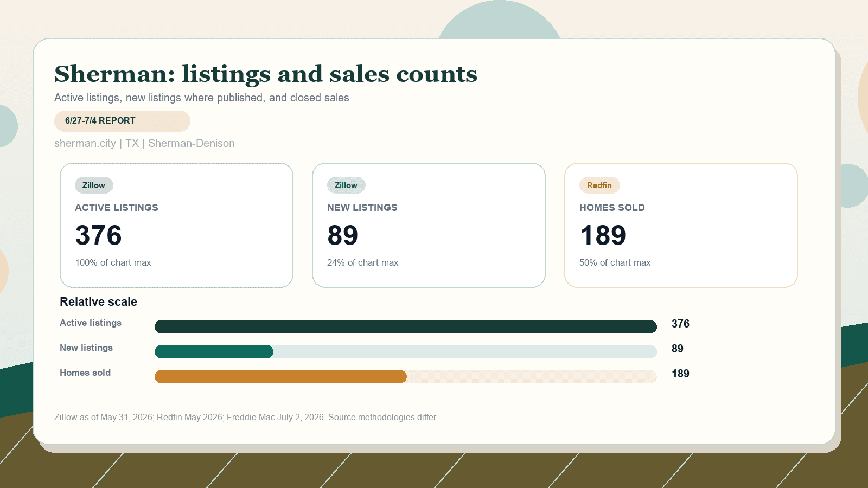Click the source footnote about Zillow and Redfin

coord(246,417)
